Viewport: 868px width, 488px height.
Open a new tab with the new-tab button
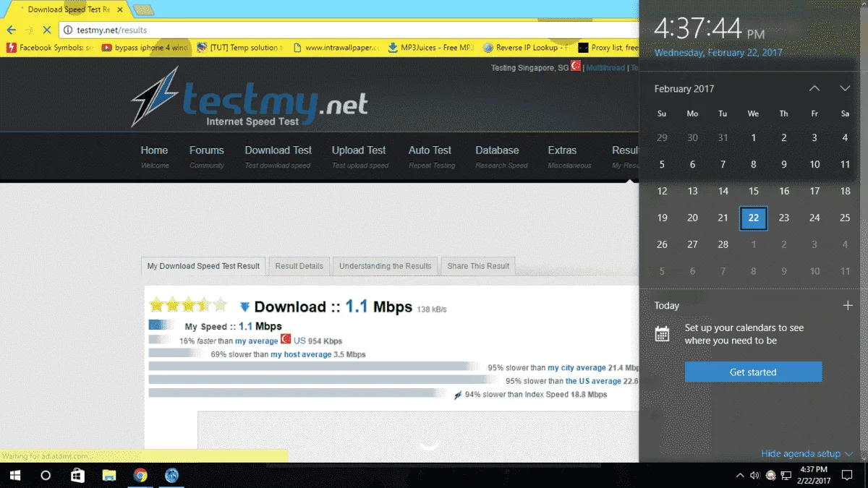pos(144,10)
